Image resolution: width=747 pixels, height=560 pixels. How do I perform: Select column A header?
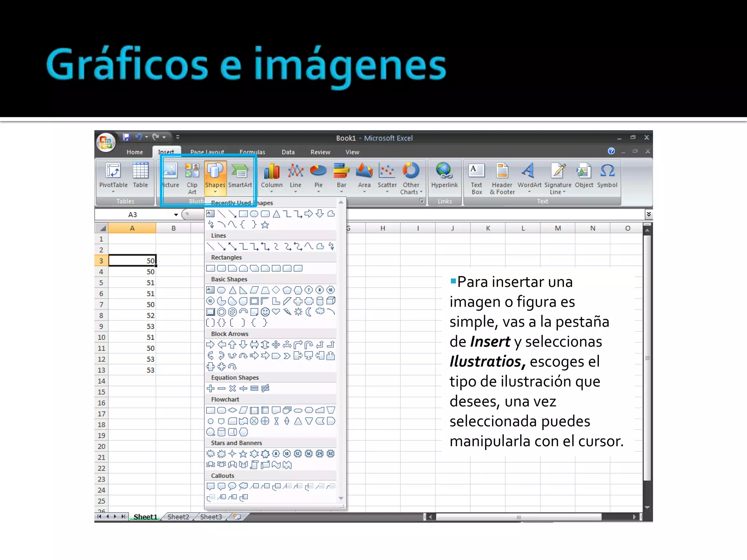point(132,228)
